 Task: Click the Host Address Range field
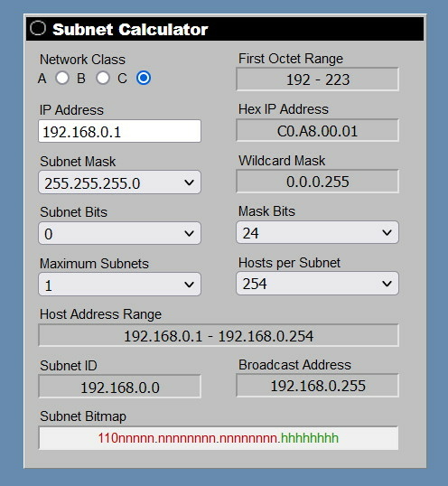(x=219, y=335)
